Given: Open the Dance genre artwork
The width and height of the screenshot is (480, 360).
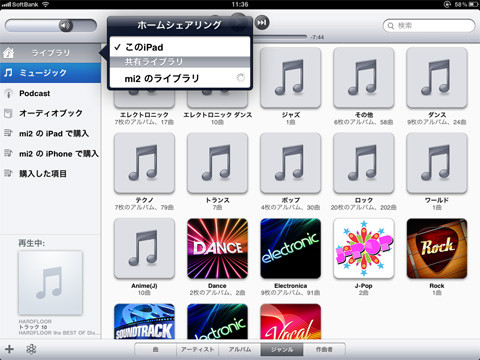Looking at the screenshot, I should [x=217, y=248].
